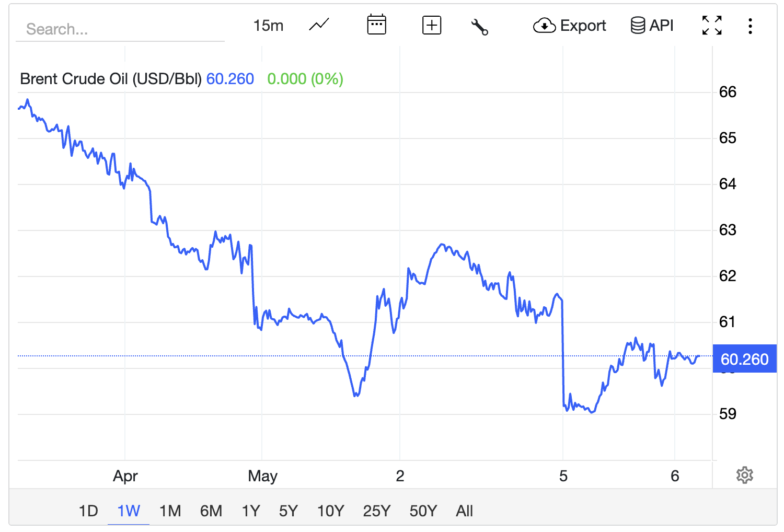The image size is (784, 532).
Task: Click the Export cloud download button
Action: click(570, 26)
